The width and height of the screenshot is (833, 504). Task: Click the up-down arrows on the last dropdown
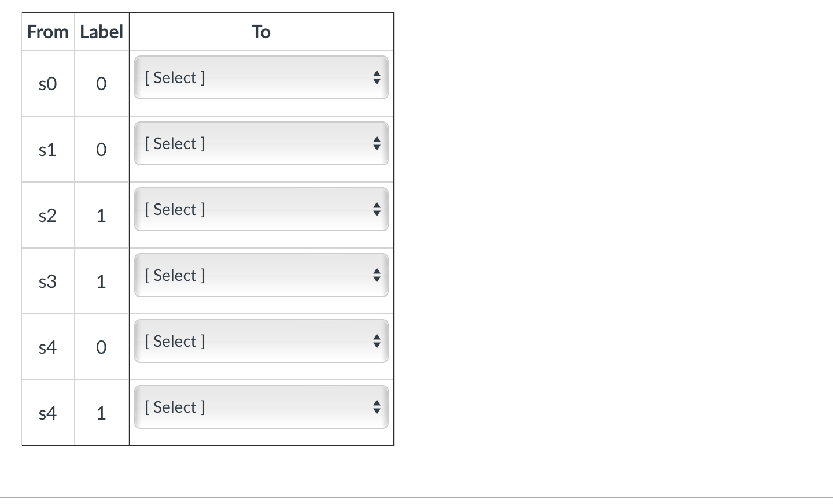tap(376, 407)
